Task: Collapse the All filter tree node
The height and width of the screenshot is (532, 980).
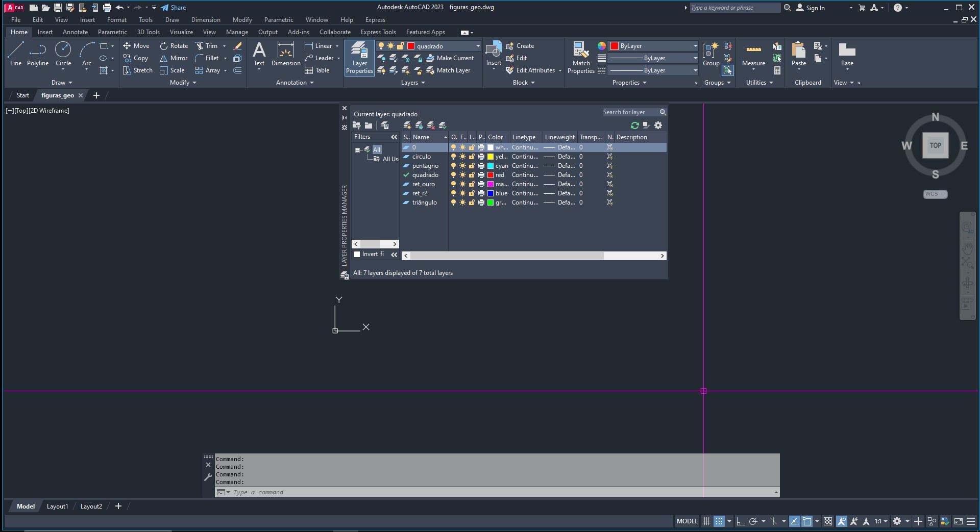Action: (x=357, y=150)
